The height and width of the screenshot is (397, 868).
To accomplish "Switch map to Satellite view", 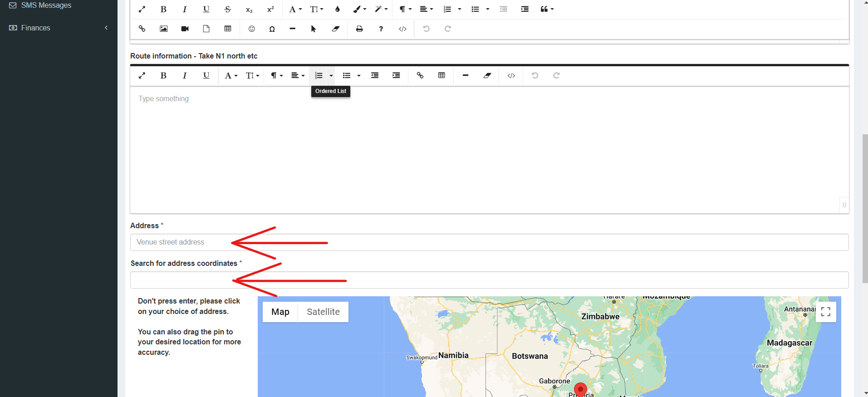I will point(323,312).
